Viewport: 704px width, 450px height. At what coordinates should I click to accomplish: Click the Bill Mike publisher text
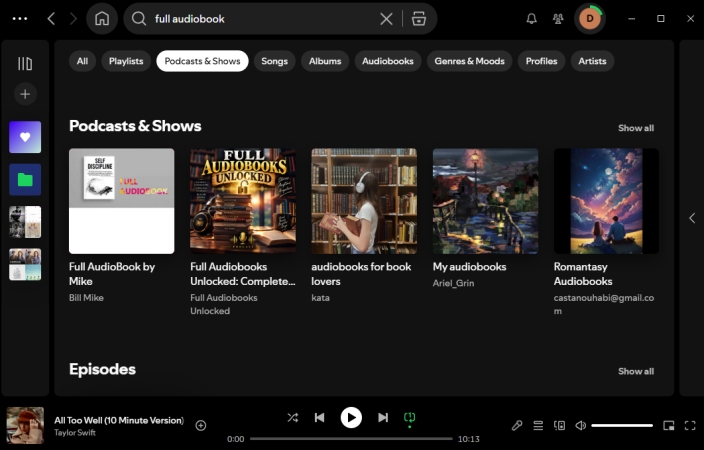pos(86,298)
